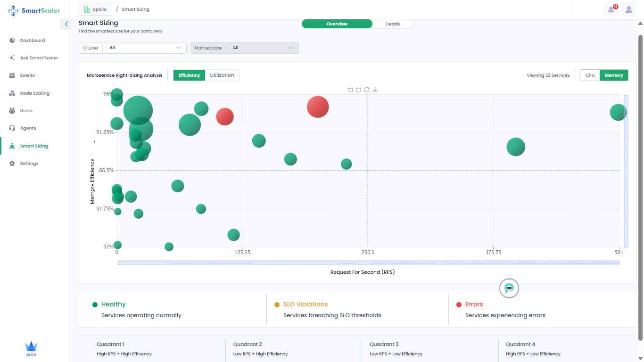Screen dimensions: 644x362
Task: Click the large red bubble on chart
Action: (x=318, y=107)
